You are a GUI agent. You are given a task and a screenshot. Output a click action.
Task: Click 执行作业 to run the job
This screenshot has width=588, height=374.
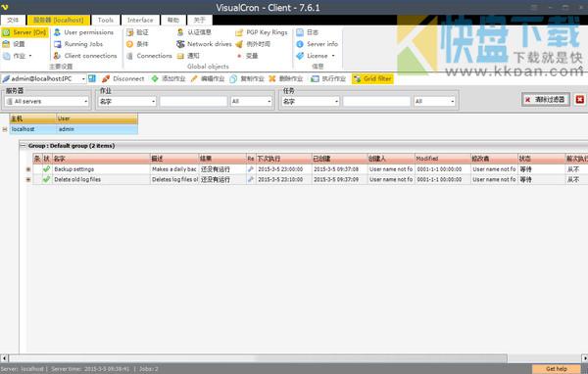pyautogui.click(x=328, y=78)
